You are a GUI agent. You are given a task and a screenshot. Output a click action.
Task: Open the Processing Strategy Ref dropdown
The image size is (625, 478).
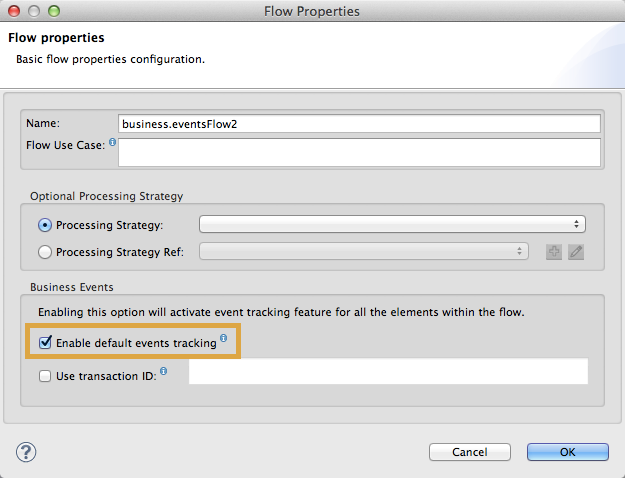point(364,252)
